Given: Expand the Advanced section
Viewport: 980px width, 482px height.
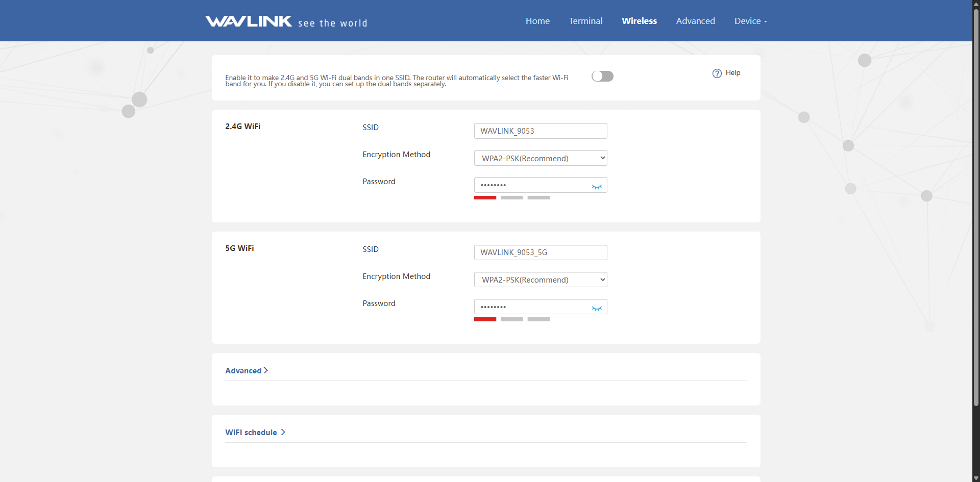Looking at the screenshot, I should pos(247,371).
